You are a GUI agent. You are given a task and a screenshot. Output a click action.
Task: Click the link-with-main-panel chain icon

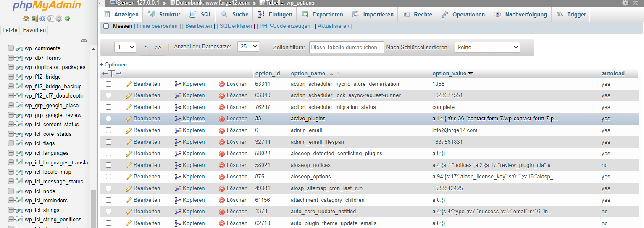[84, 41]
